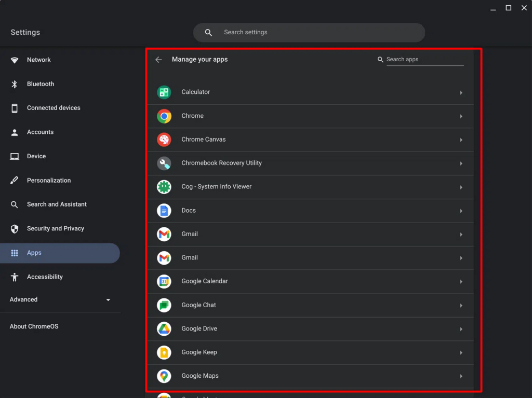532x398 pixels.
Task: Expand the Advanced settings section
Action: coord(60,300)
